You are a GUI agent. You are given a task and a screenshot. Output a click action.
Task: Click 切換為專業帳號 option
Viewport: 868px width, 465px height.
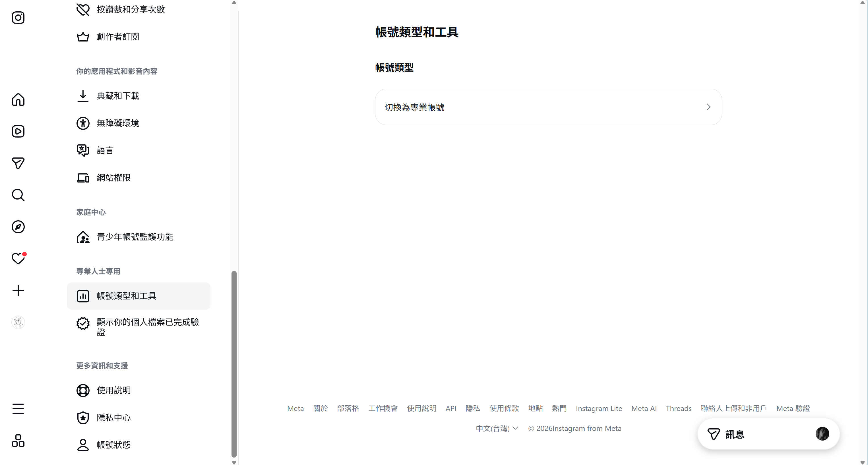(548, 107)
